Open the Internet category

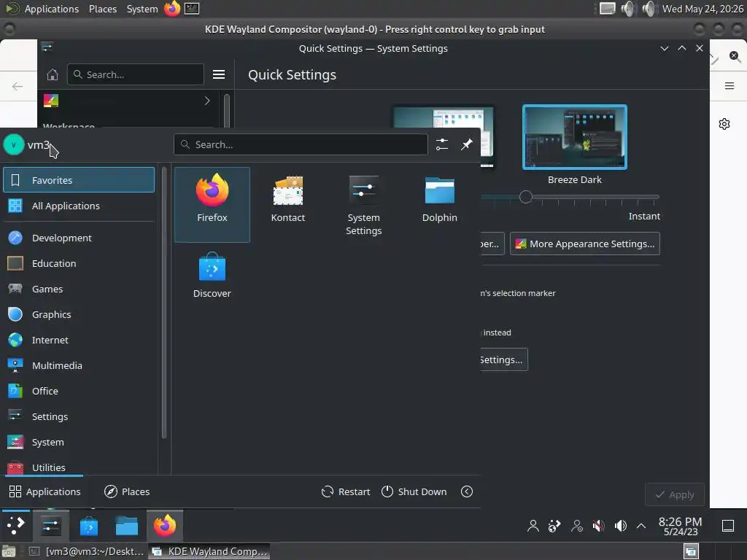pos(79,340)
